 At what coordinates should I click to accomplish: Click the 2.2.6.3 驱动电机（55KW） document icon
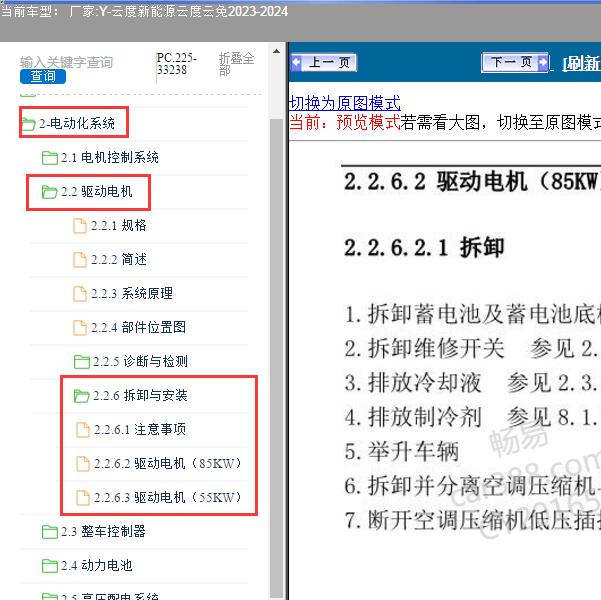point(83,498)
